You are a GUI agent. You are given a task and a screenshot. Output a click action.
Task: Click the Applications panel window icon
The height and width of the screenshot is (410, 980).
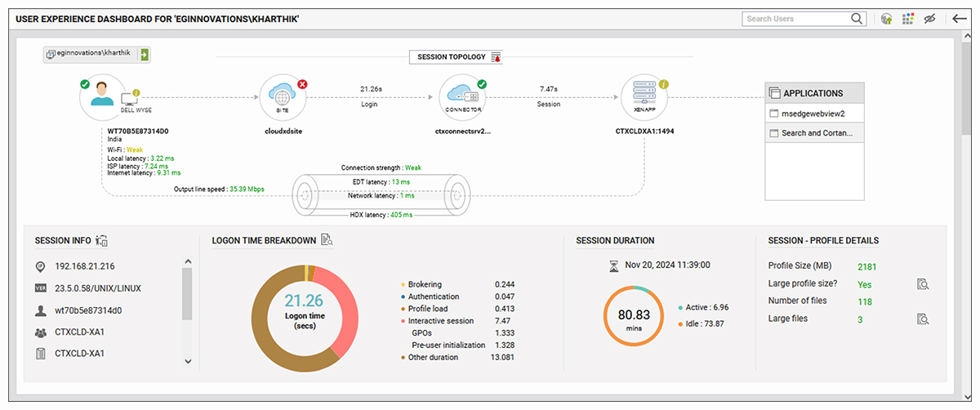(x=776, y=92)
